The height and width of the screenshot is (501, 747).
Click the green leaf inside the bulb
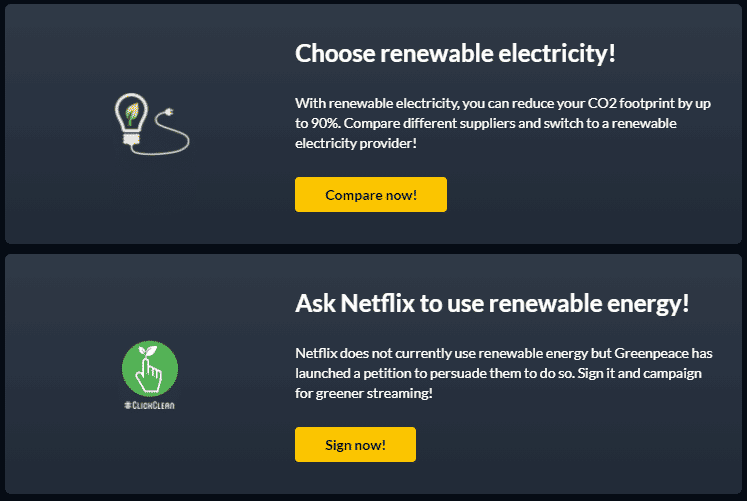132,114
